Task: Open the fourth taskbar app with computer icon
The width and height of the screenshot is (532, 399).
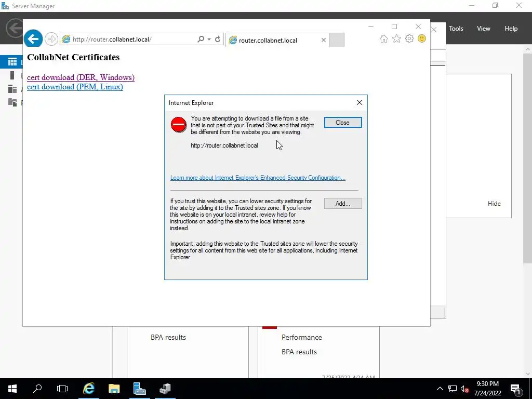Action: (x=165, y=389)
